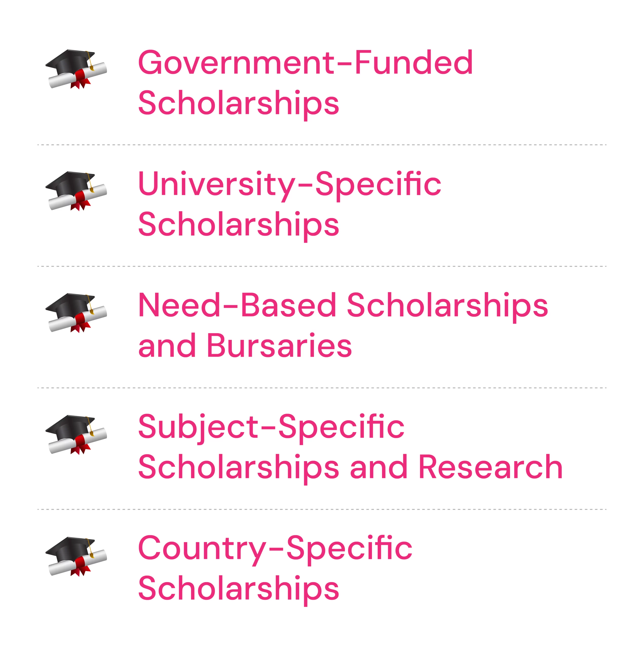Click the graduation cap beside University-Specific Scholarships

(x=76, y=191)
